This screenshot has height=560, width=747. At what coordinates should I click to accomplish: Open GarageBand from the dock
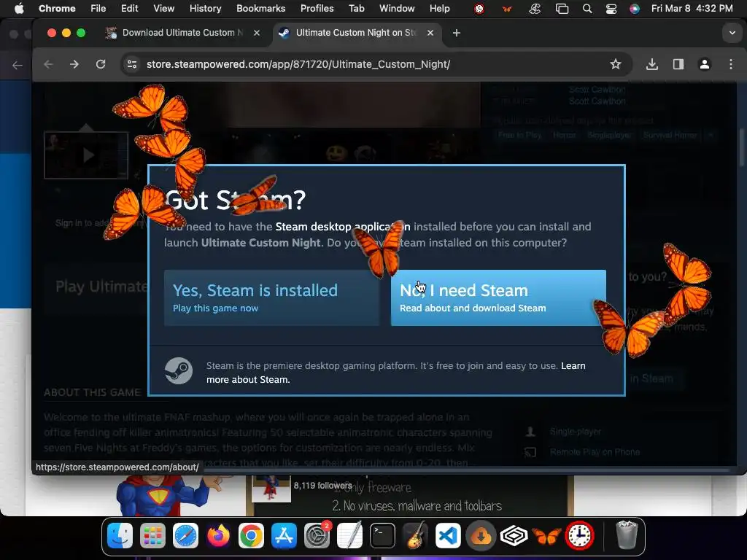pyautogui.click(x=415, y=536)
